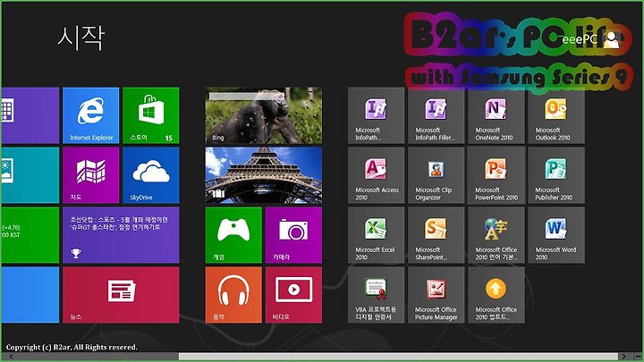Open VBA project digital certificate tile

(x=376, y=295)
